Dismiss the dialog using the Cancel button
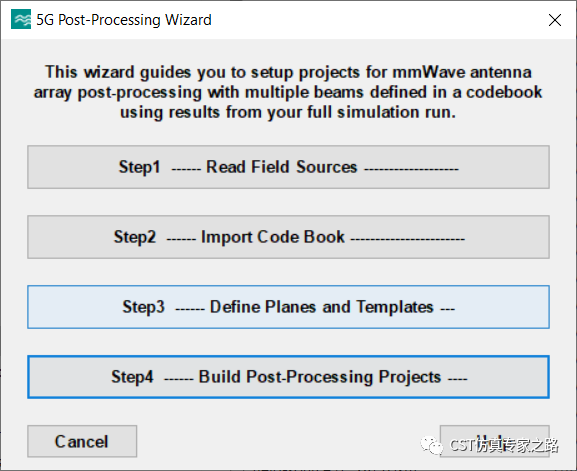This screenshot has height=471, width=577. point(82,442)
